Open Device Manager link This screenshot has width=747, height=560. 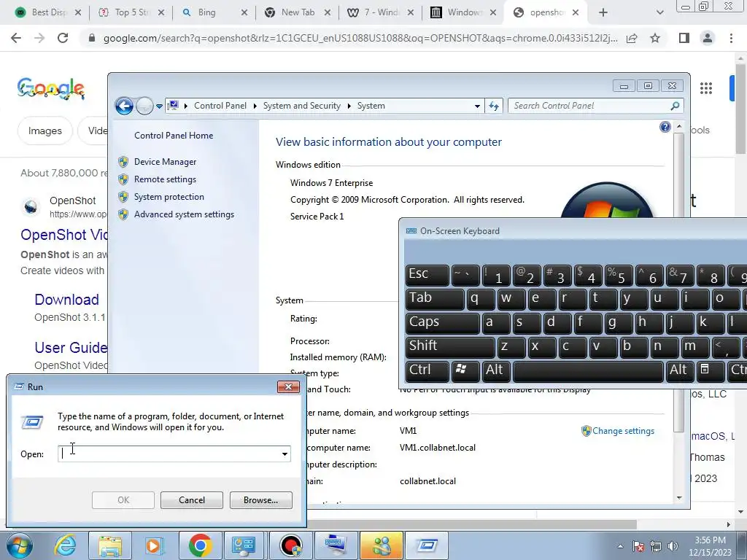pyautogui.click(x=165, y=162)
